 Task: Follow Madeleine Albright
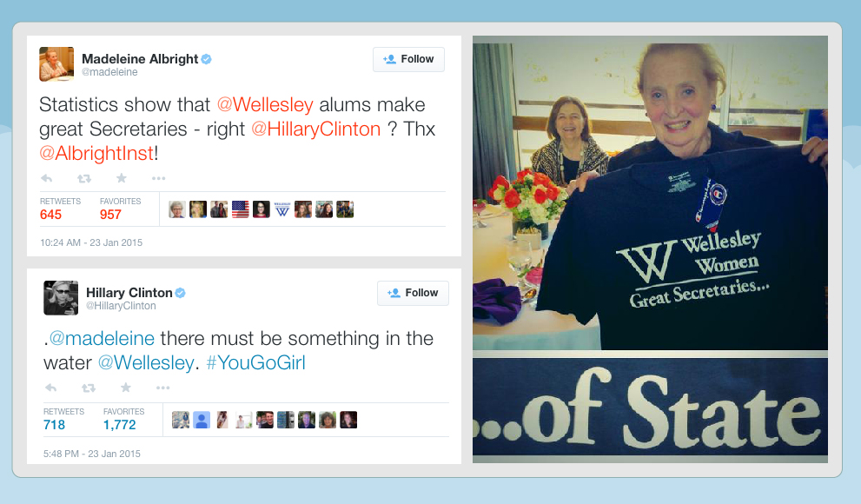coord(408,59)
